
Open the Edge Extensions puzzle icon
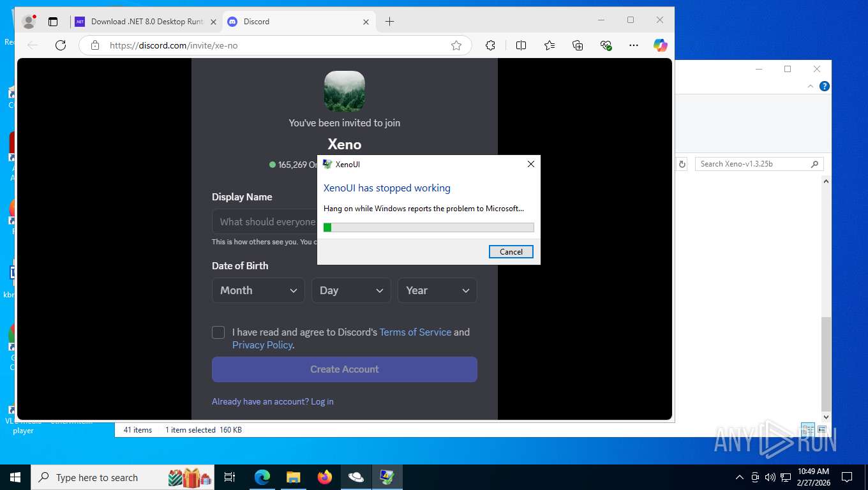[490, 45]
